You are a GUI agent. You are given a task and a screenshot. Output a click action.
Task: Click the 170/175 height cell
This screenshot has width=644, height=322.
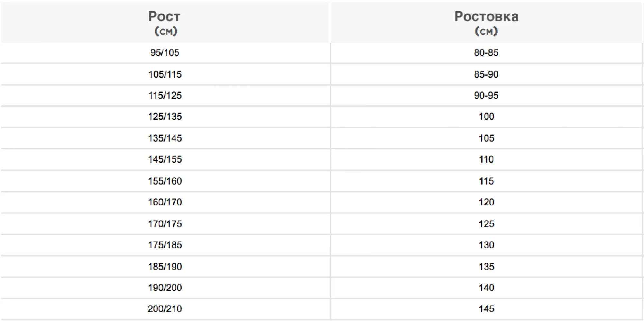(165, 224)
